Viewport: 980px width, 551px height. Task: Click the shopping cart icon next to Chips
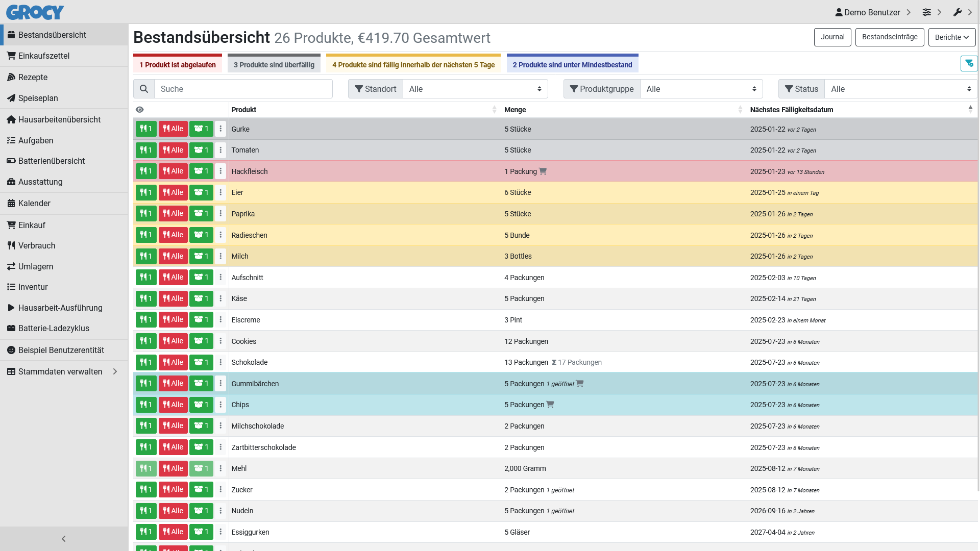click(550, 405)
